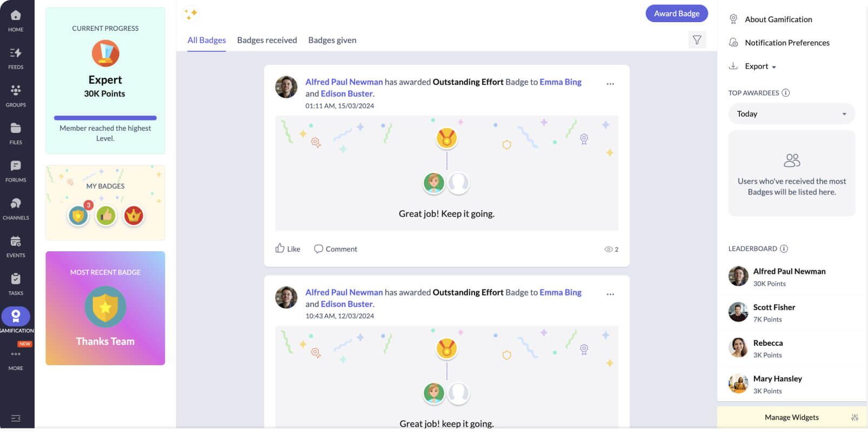Open options menu on 15/03/2024 post
The height and width of the screenshot is (436, 868).
(x=610, y=84)
